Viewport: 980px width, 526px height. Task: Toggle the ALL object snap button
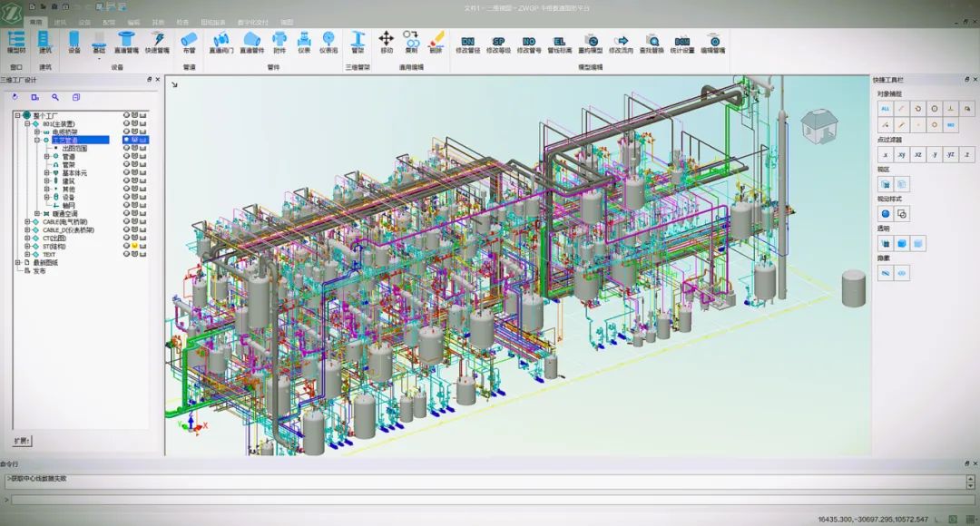tap(886, 108)
